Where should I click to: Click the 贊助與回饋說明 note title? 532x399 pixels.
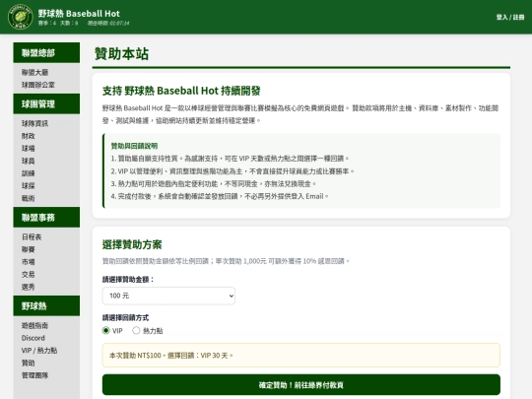pyautogui.click(x=134, y=146)
